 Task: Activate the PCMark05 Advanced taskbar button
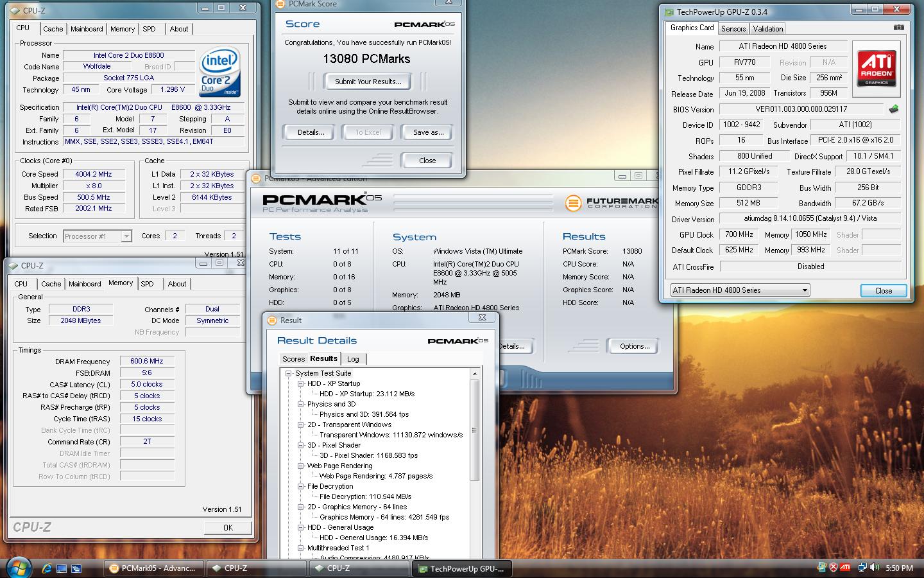(x=153, y=568)
